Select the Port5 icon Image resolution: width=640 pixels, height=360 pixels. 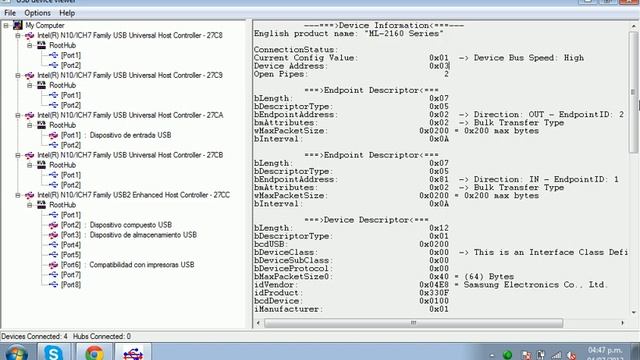click(x=53, y=255)
